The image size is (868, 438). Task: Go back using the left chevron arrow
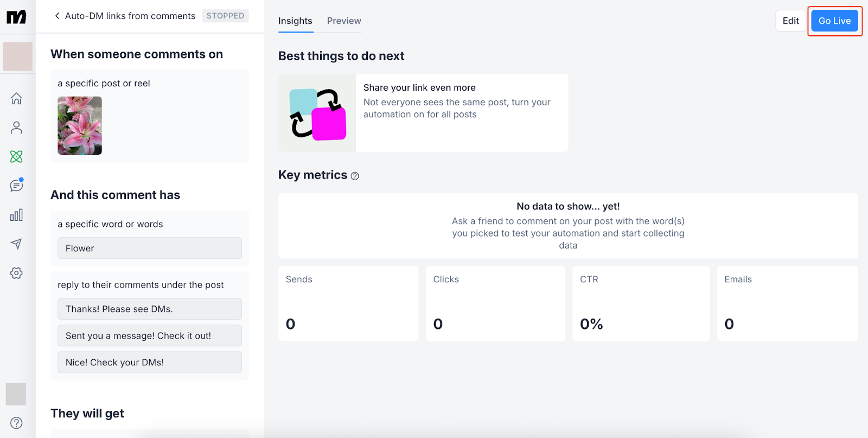click(x=57, y=16)
